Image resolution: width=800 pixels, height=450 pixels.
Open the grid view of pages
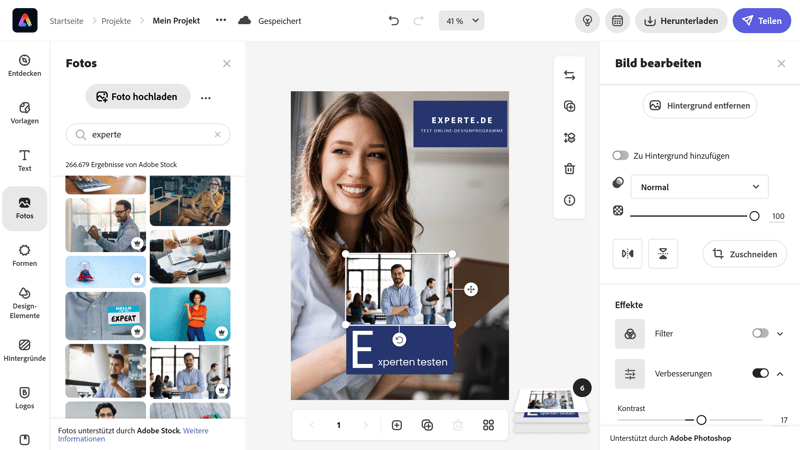[x=488, y=425]
